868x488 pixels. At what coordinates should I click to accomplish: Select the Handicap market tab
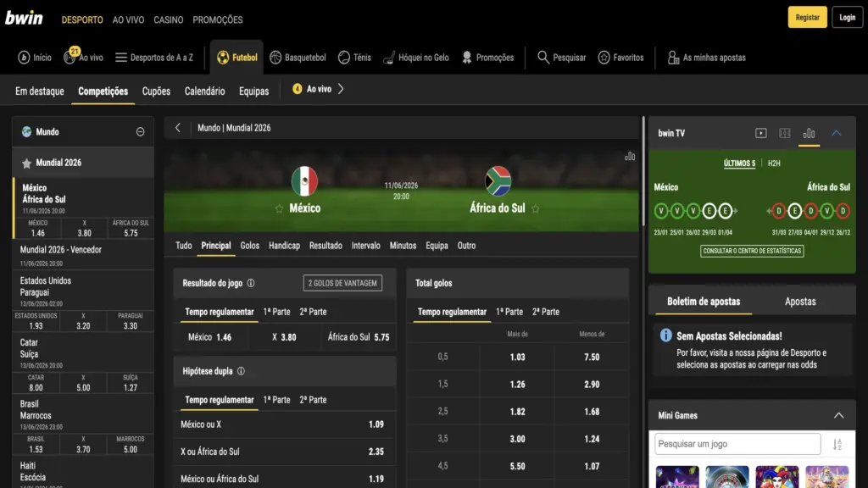tap(284, 246)
